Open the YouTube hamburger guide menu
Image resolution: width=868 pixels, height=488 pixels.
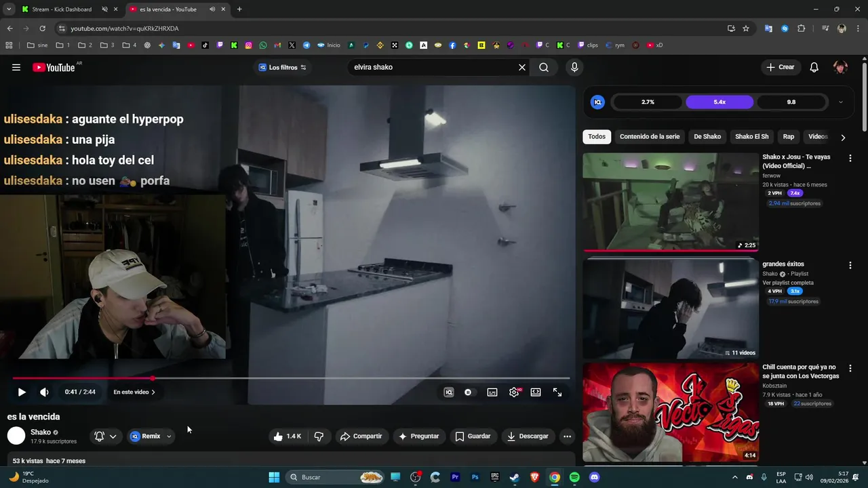(x=16, y=67)
